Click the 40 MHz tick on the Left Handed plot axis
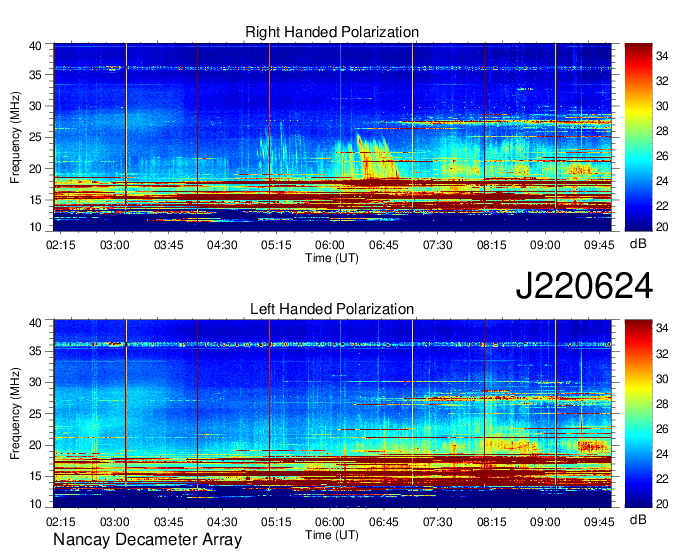Viewport: 680px width, 552px height. click(35, 322)
